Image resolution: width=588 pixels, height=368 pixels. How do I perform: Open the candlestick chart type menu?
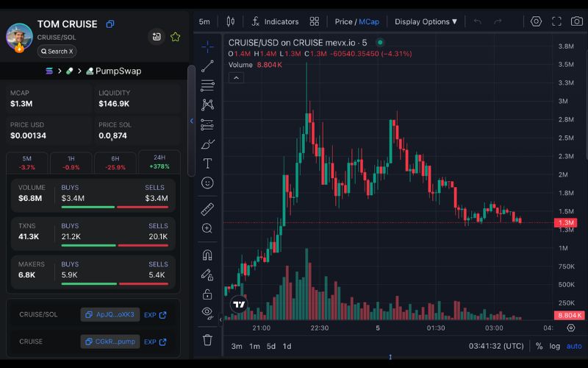click(x=231, y=21)
